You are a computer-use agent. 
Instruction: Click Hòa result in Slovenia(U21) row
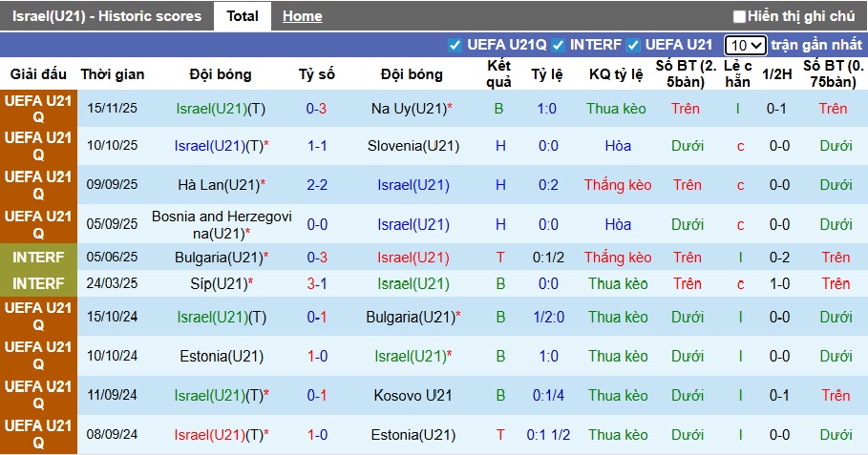tap(618, 146)
